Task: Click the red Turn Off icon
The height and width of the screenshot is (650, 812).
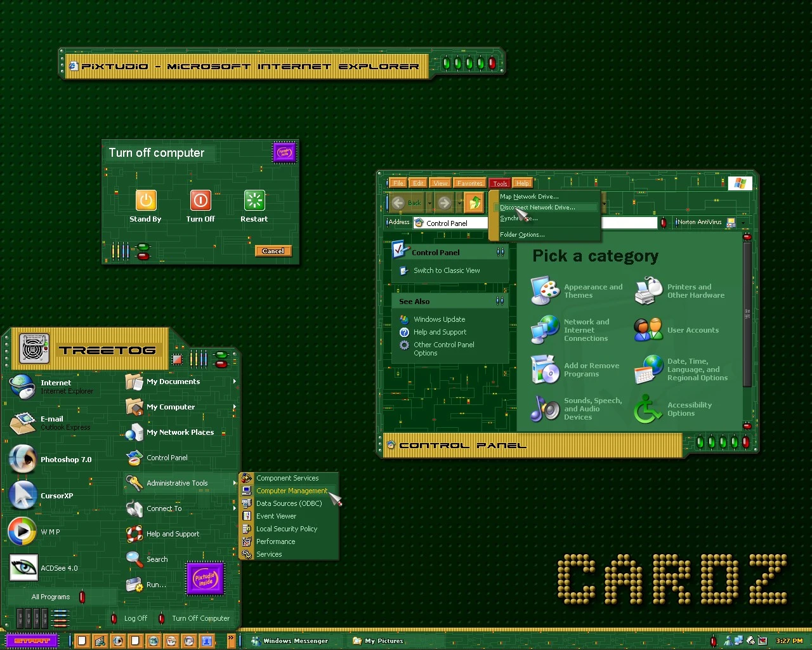Action: pos(200,201)
